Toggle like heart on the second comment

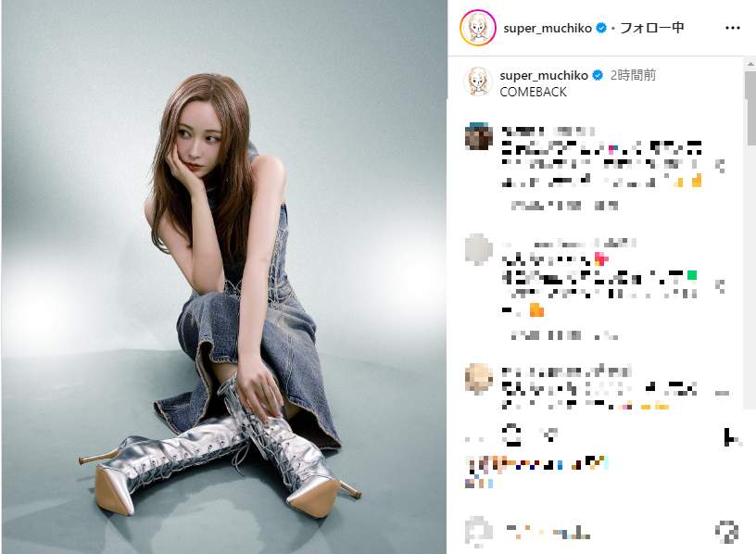click(x=720, y=286)
